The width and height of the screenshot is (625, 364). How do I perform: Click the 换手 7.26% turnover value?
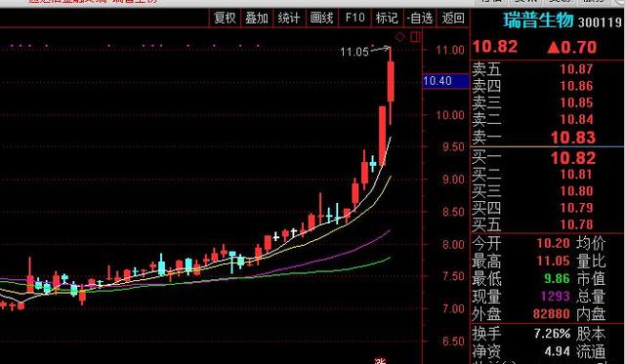552,334
